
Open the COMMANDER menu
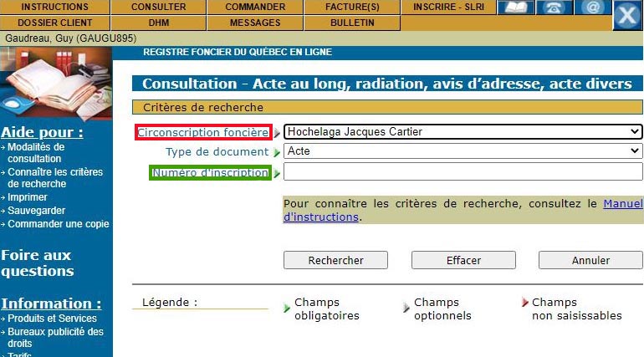[255, 7]
